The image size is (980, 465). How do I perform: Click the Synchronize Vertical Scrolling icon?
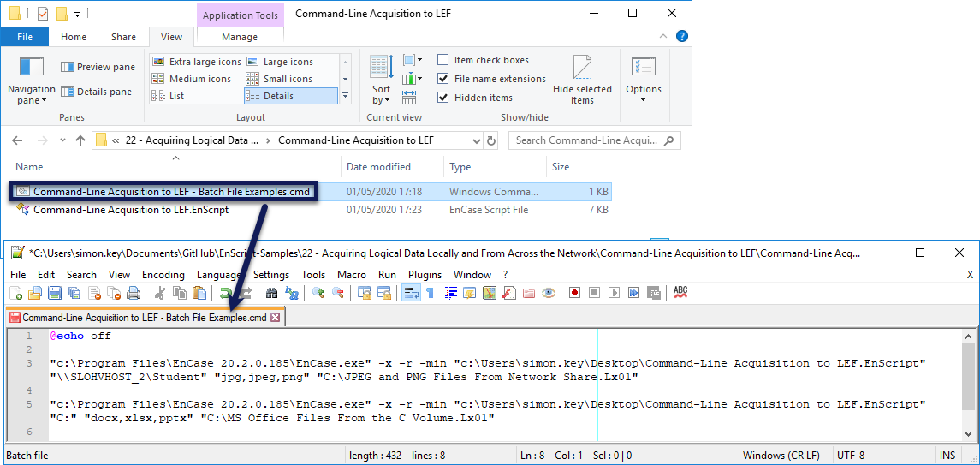click(x=365, y=293)
